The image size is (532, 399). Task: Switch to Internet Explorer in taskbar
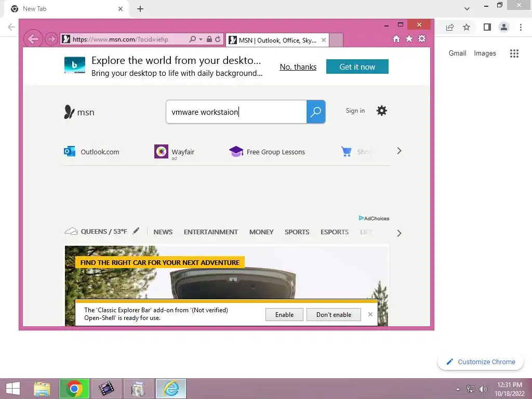(x=170, y=389)
